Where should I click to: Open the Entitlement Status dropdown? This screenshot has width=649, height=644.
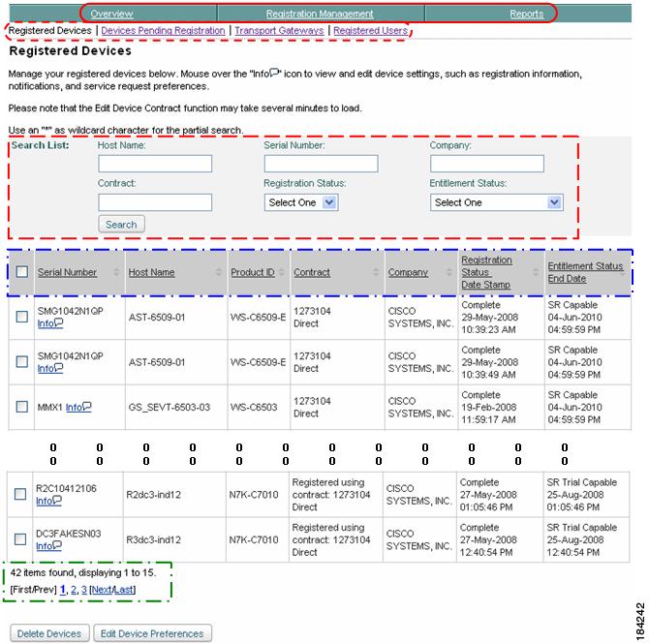(496, 202)
